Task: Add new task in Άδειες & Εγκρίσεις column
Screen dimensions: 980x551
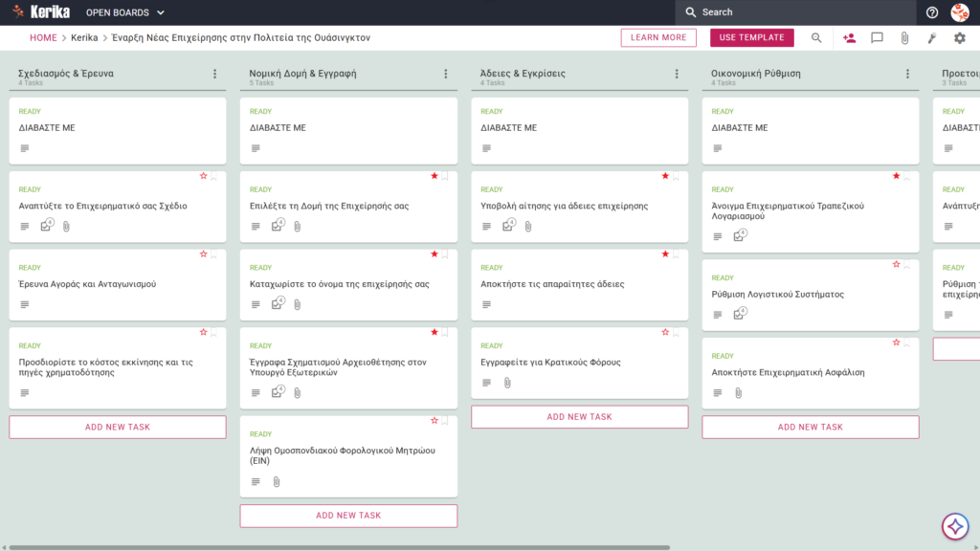Action: 579,417
